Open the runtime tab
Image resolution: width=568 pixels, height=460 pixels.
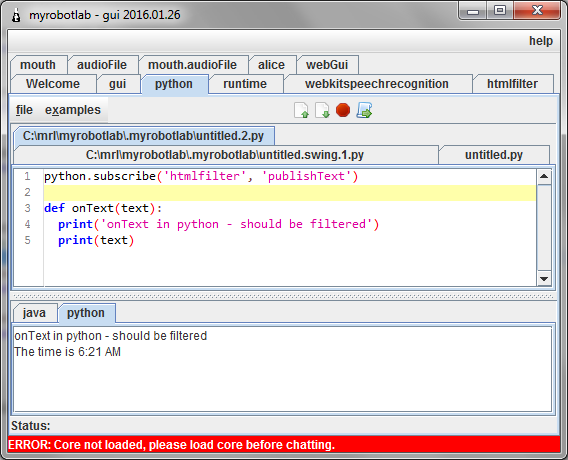click(x=245, y=84)
